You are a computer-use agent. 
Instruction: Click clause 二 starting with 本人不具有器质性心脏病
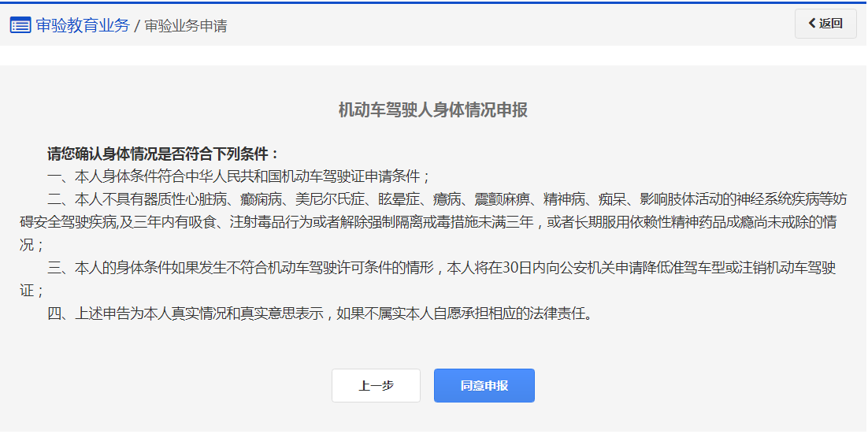tap(441, 198)
